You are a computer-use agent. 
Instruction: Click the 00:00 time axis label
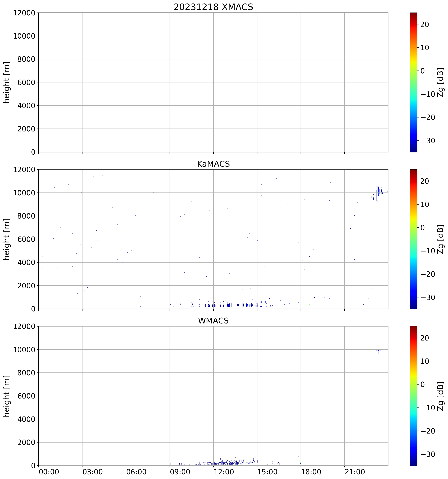49,472
